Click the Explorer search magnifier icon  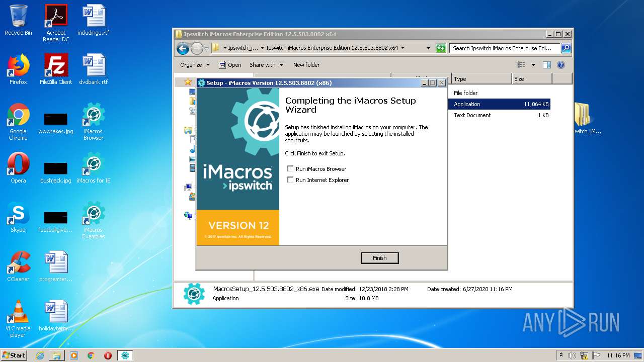[566, 48]
